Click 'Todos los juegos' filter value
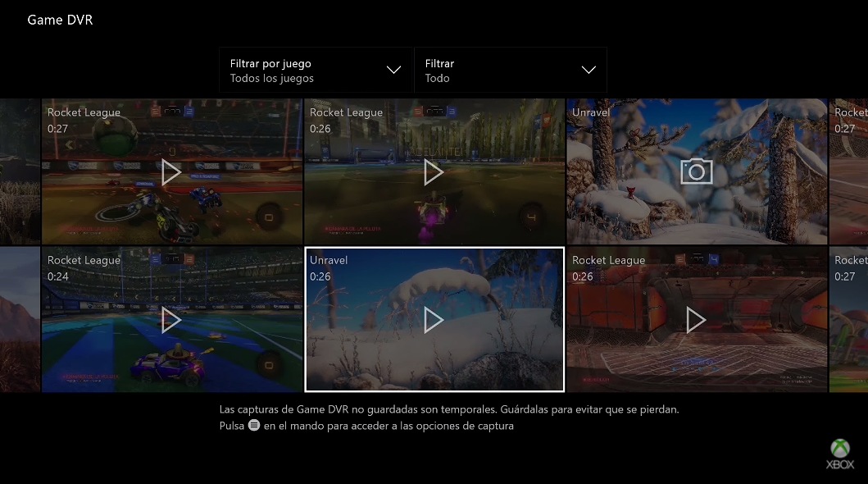 272,78
